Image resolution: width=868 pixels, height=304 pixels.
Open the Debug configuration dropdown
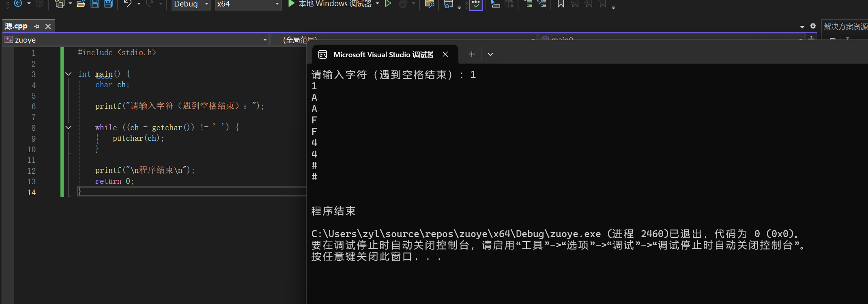coord(191,4)
